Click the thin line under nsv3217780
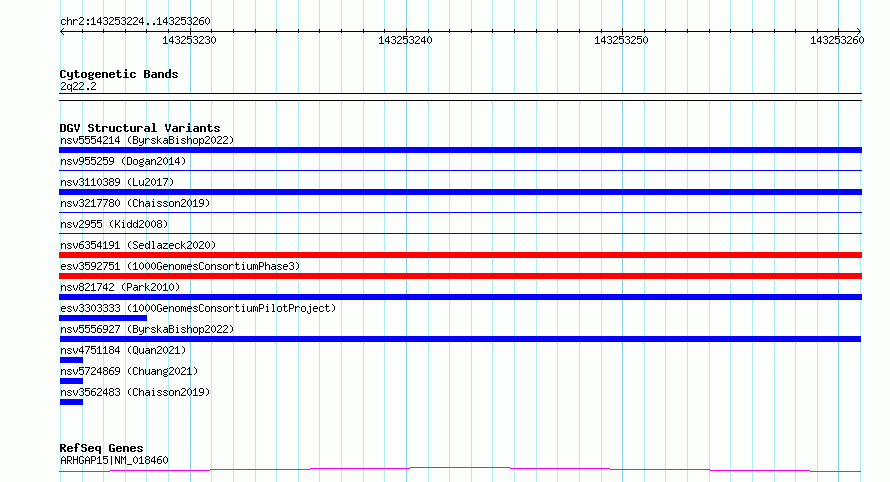This screenshot has width=890, height=482. [460, 212]
